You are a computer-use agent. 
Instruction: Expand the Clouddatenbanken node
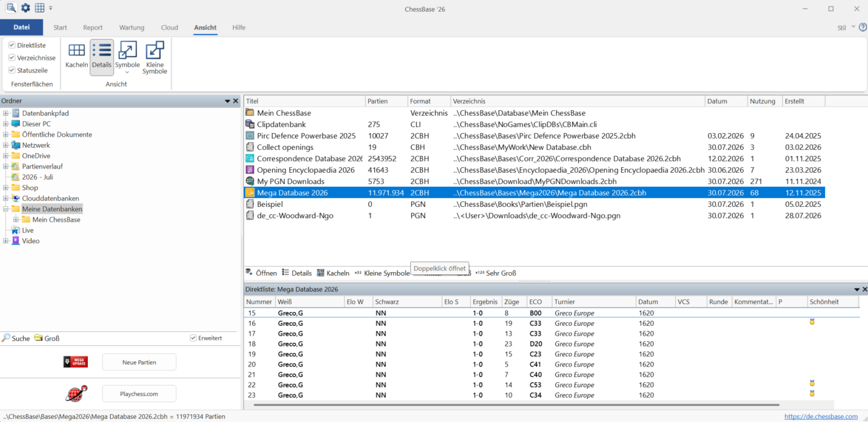(5, 198)
